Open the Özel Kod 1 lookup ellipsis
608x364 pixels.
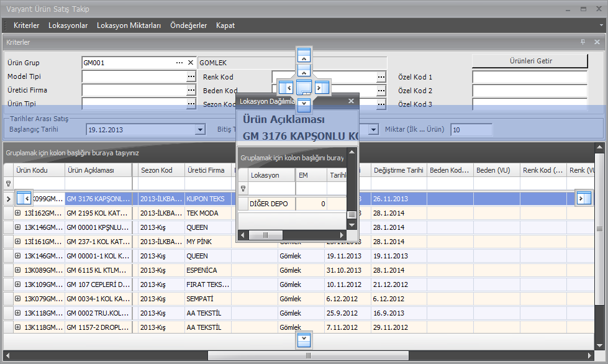381,77
